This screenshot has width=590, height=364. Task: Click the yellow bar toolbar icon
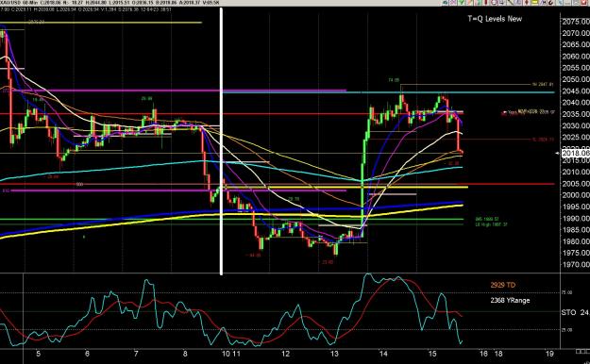click(534, 2)
